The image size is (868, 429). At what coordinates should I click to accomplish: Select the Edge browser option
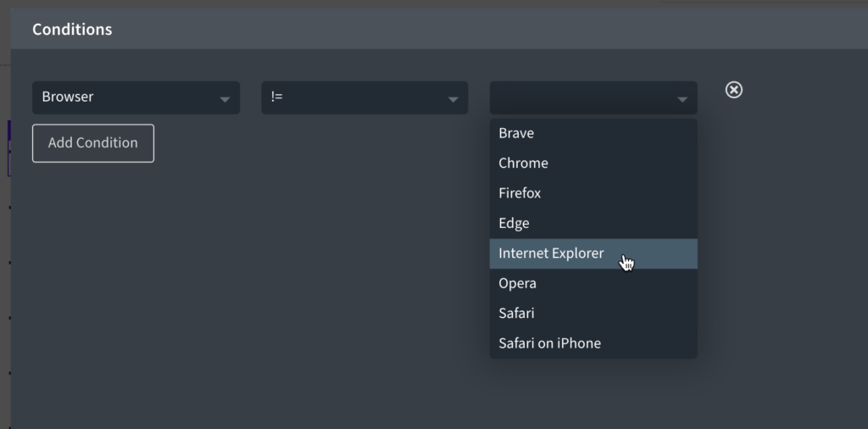[593, 223]
